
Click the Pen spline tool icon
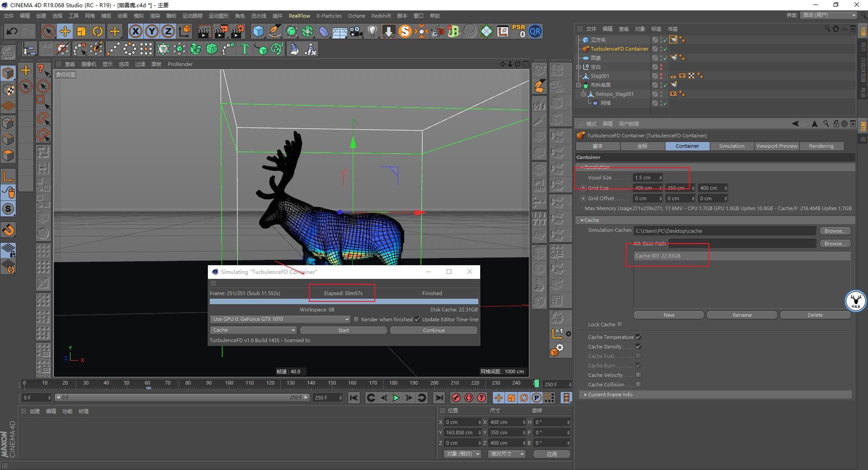pyautogui.click(x=274, y=31)
